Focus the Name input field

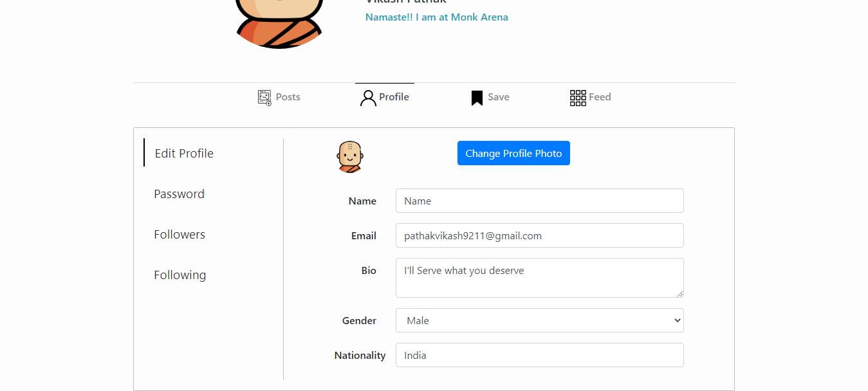(x=539, y=201)
